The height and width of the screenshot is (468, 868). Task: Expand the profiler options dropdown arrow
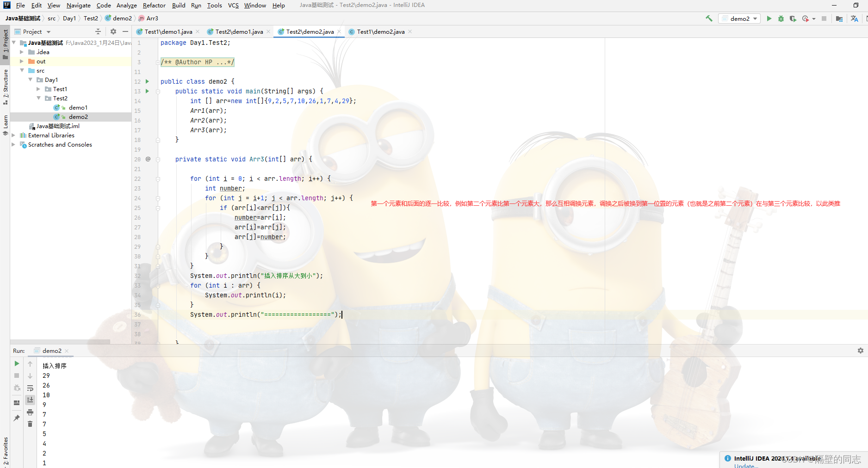pos(814,19)
